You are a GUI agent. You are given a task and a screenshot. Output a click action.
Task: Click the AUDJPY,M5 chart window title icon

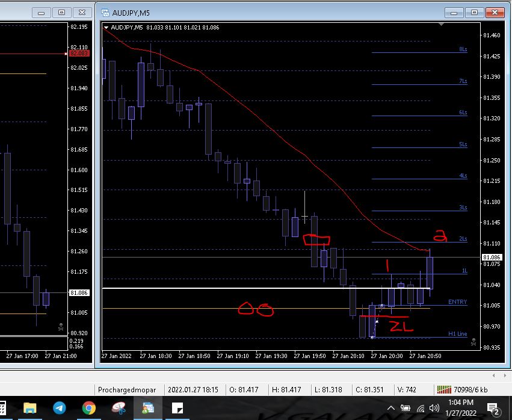pyautogui.click(x=105, y=13)
